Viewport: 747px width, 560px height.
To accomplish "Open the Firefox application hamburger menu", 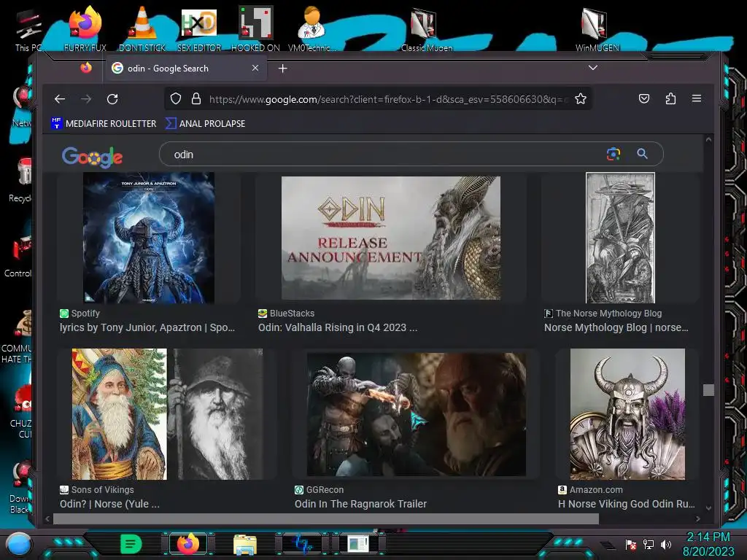I will (x=697, y=98).
